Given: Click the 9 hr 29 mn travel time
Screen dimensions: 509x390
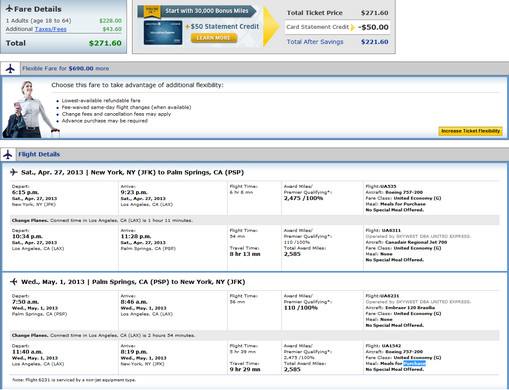Looking at the screenshot, I should [245, 369].
